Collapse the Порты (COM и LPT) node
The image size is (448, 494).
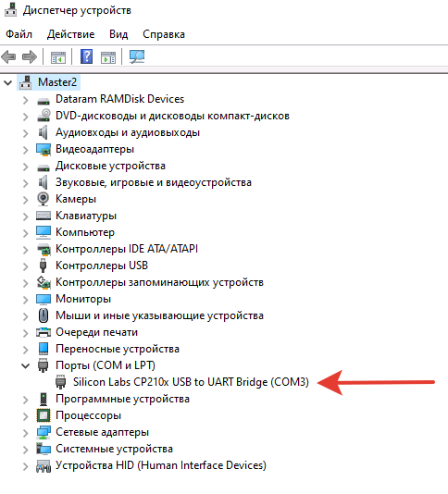26,365
